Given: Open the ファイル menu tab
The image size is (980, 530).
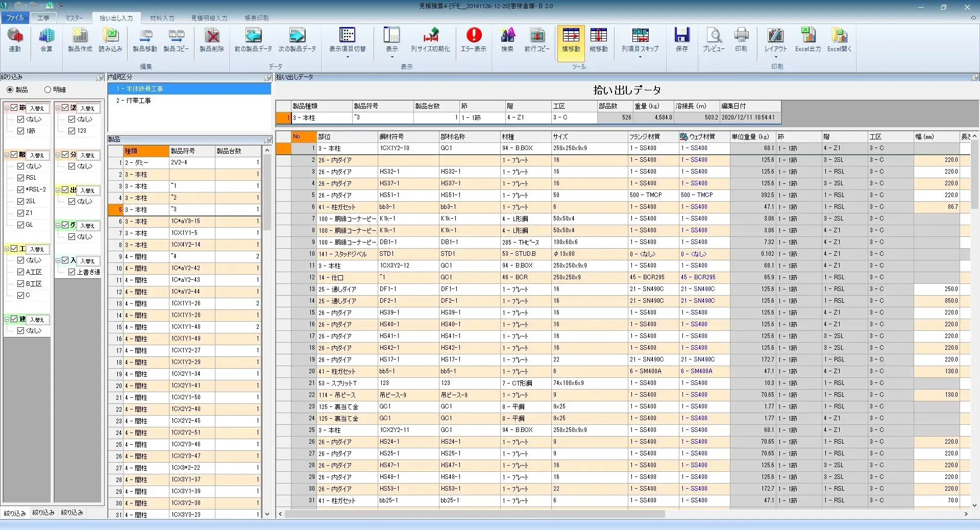Looking at the screenshot, I should click(x=15, y=18).
